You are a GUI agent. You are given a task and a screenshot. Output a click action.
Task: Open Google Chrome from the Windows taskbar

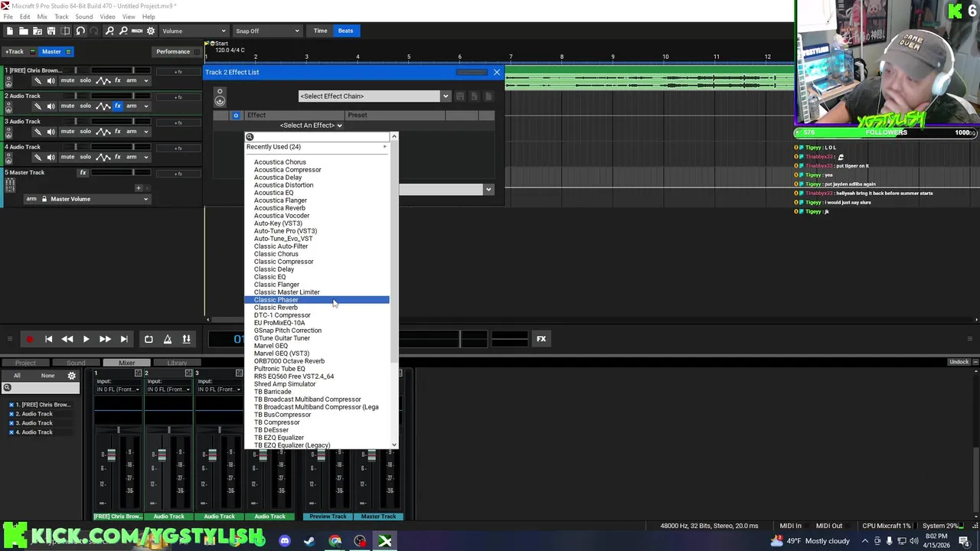click(335, 542)
